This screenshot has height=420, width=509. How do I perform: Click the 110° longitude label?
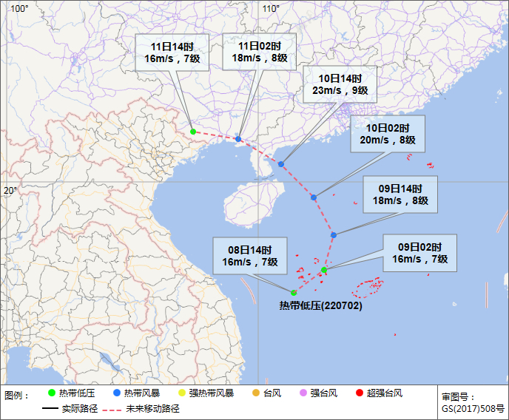[x=271, y=9]
